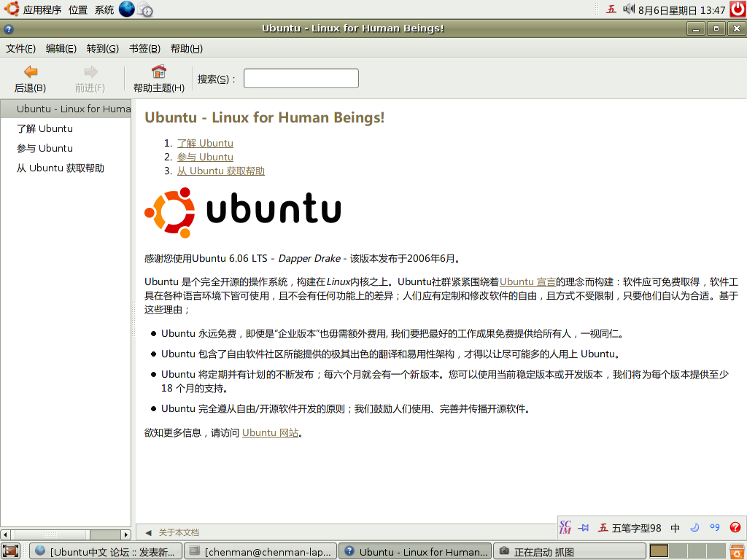
Task: Click the 参与 Ubuntu link in contents list
Action: point(205,157)
